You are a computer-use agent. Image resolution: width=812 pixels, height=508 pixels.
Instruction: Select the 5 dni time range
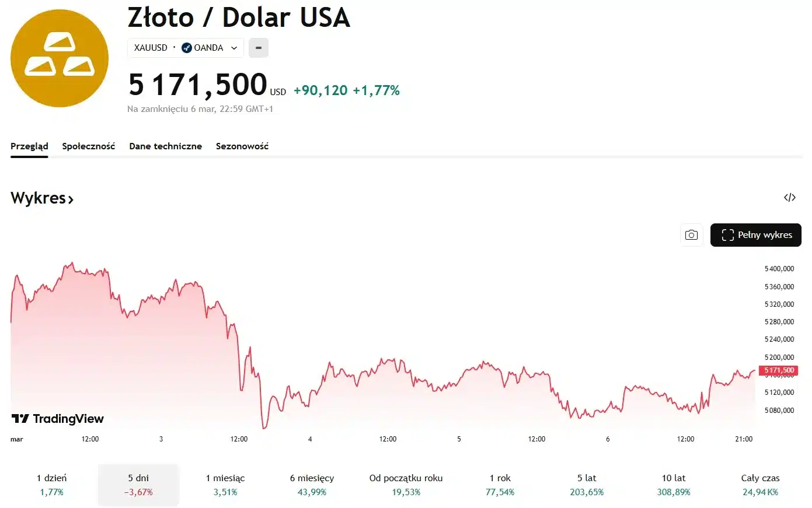click(138, 485)
